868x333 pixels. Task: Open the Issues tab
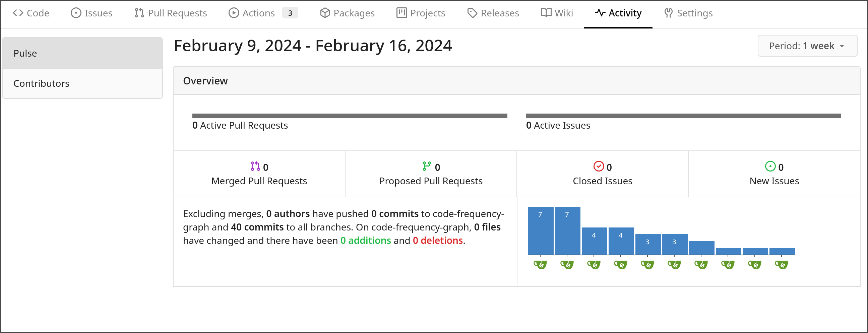point(91,13)
